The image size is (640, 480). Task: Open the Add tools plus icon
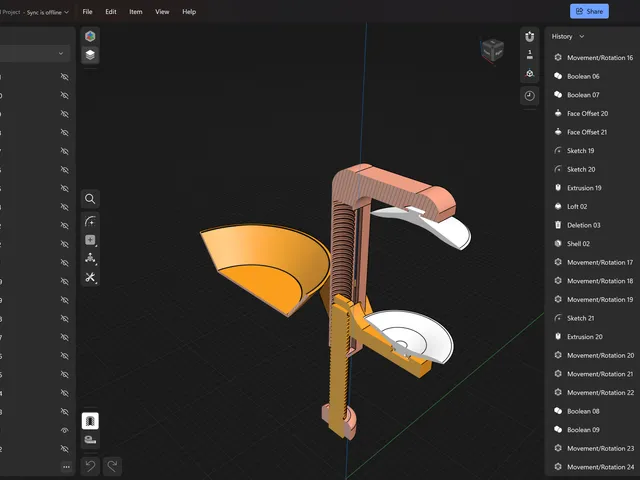tap(90, 240)
